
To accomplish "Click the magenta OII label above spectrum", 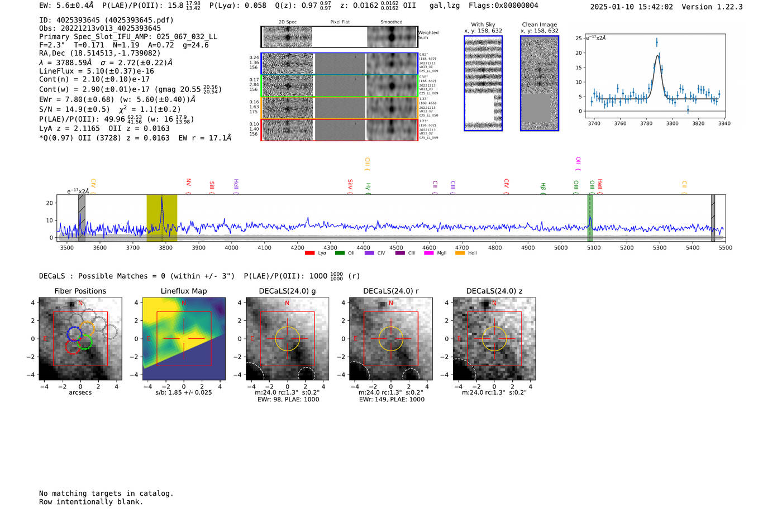I will (x=578, y=164).
